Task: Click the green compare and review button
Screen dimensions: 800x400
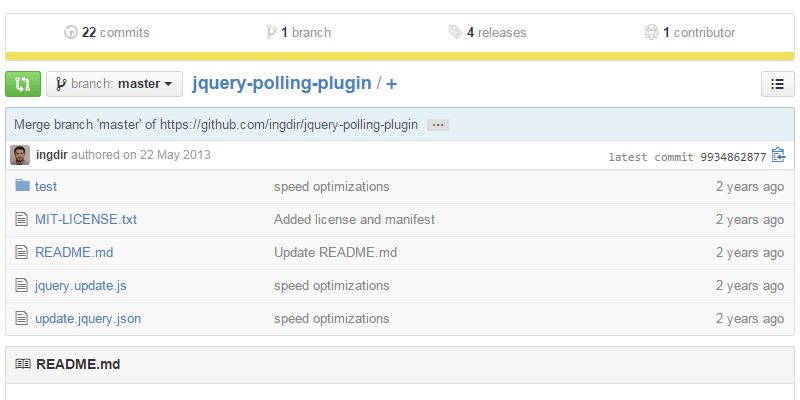Action: pyautogui.click(x=23, y=84)
